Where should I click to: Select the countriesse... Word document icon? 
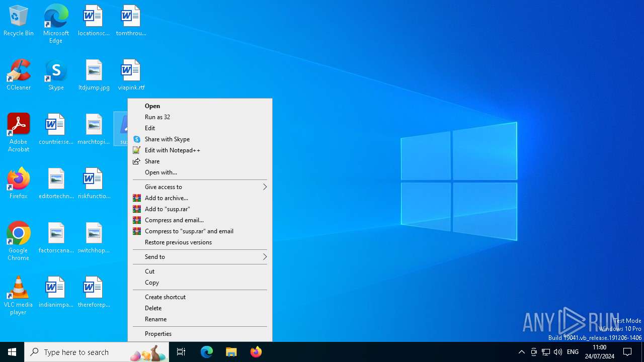click(x=56, y=130)
